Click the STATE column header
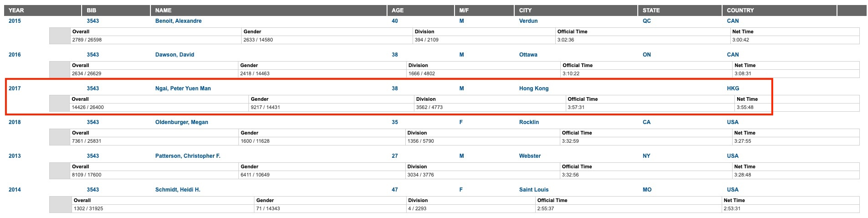868x218 pixels. pyautogui.click(x=651, y=10)
